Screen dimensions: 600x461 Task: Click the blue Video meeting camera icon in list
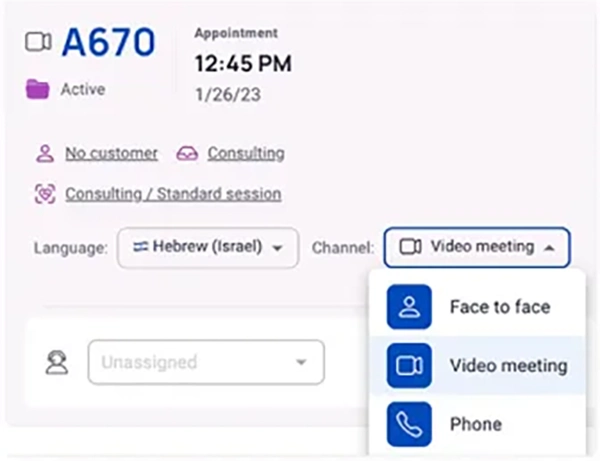coord(409,365)
